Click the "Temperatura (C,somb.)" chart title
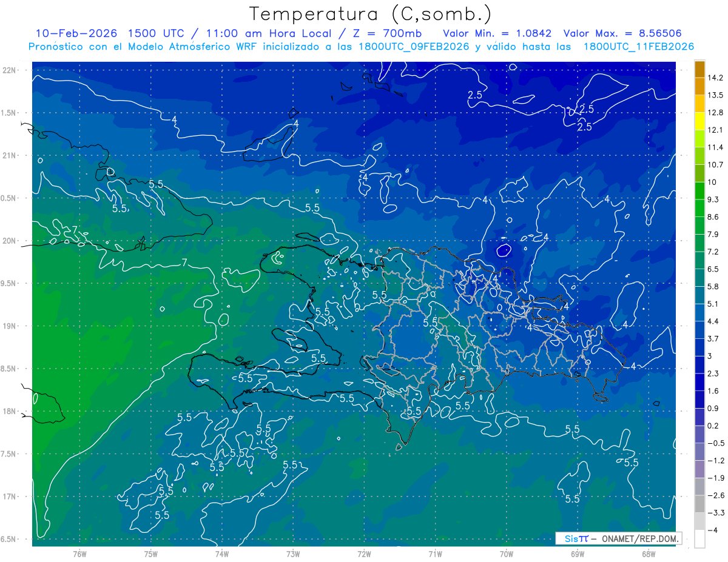728x562 pixels. (x=370, y=14)
